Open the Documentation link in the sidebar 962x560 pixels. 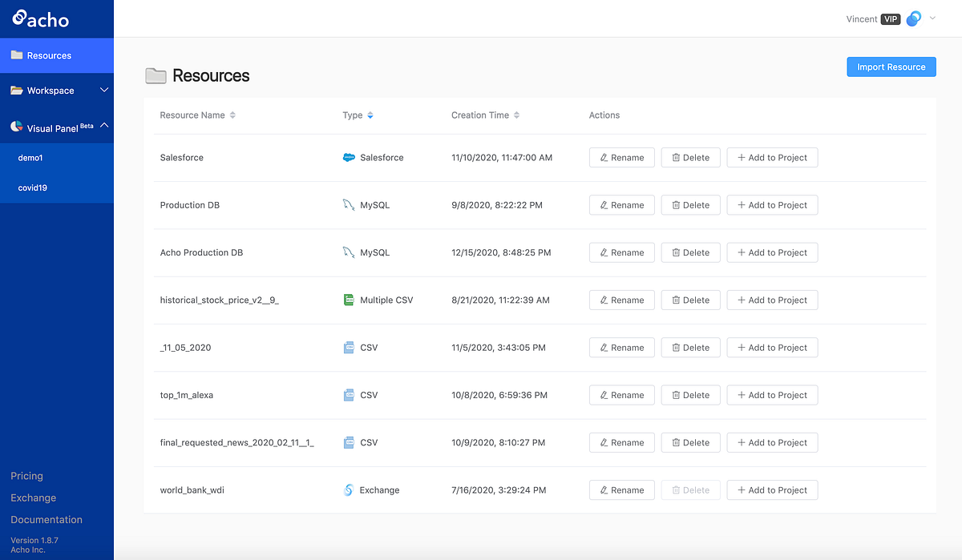pos(46,519)
